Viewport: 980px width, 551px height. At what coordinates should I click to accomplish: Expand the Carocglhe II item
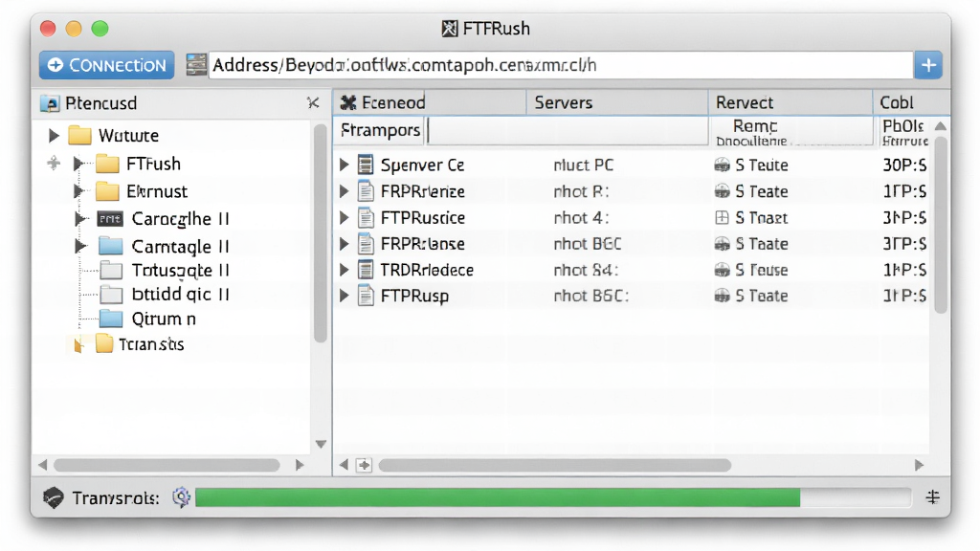79,219
